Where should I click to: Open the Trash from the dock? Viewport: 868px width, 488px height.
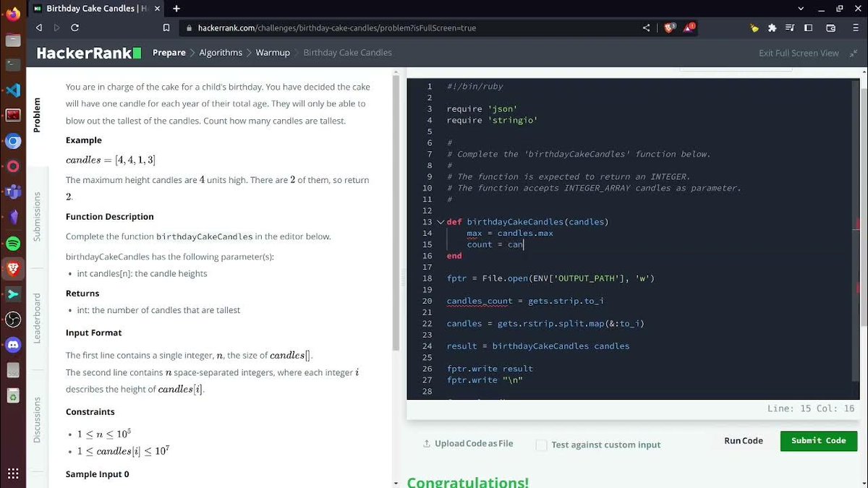[12, 395]
